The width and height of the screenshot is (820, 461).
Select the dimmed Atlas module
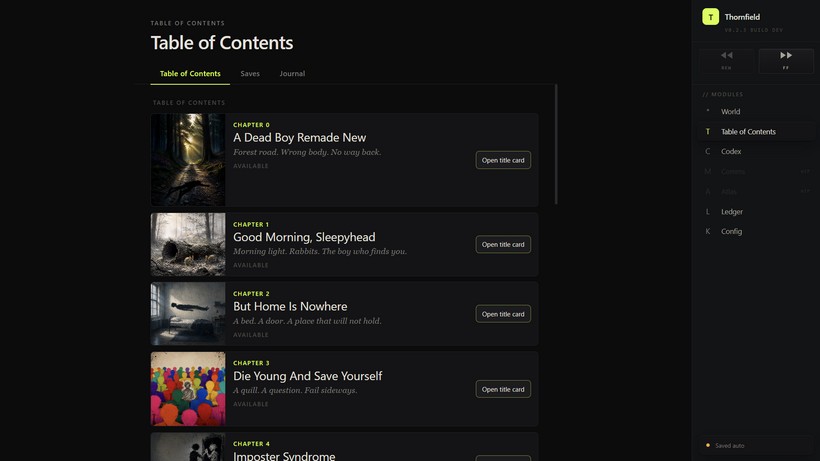(756, 192)
